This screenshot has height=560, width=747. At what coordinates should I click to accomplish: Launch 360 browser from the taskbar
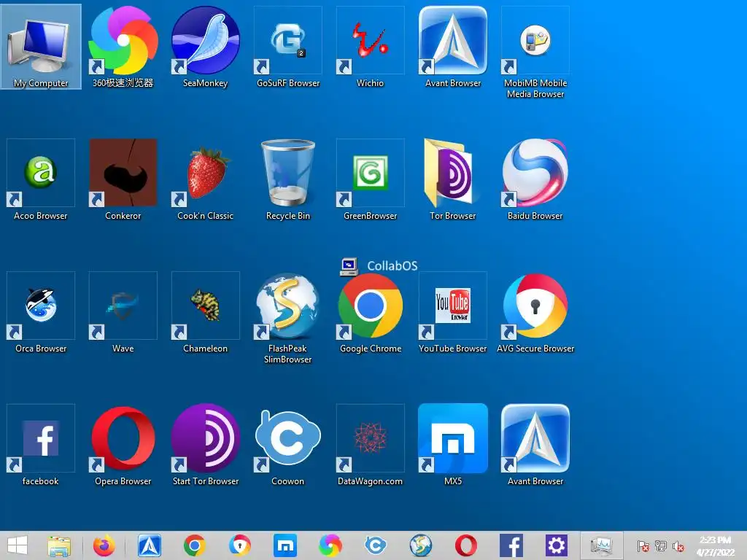(330, 545)
